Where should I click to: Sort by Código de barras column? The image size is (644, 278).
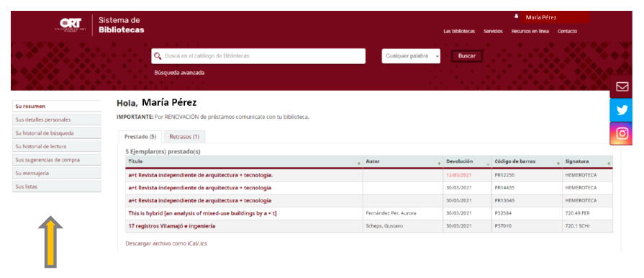(x=527, y=161)
